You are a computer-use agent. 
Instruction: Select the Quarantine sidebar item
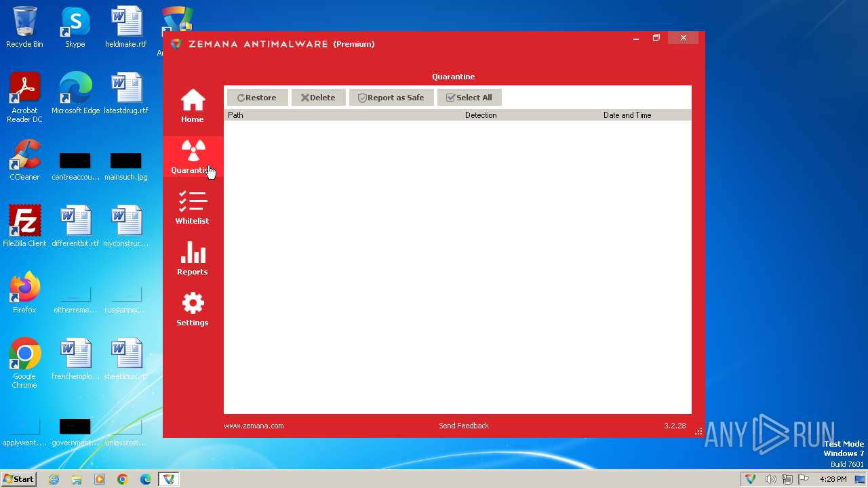[x=193, y=157]
